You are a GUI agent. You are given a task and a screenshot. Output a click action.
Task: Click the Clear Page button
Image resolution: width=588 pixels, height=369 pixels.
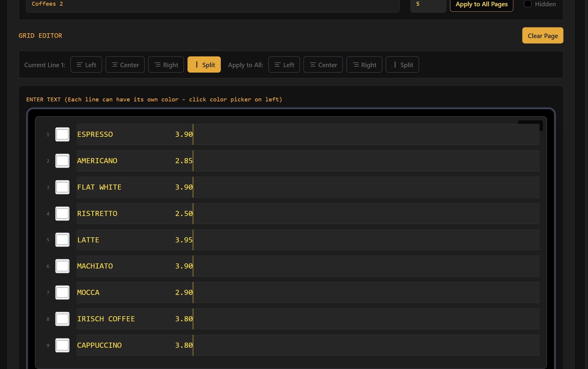point(542,36)
